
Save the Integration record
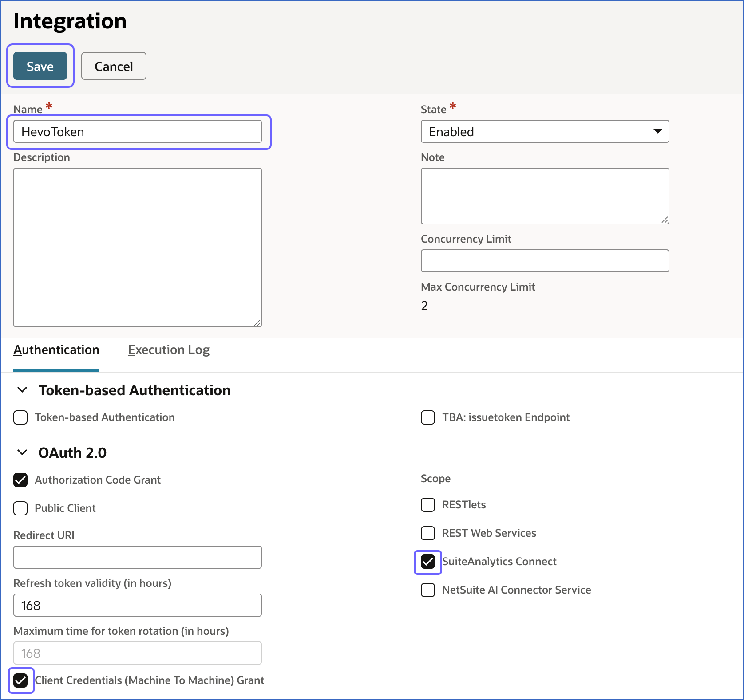[40, 66]
